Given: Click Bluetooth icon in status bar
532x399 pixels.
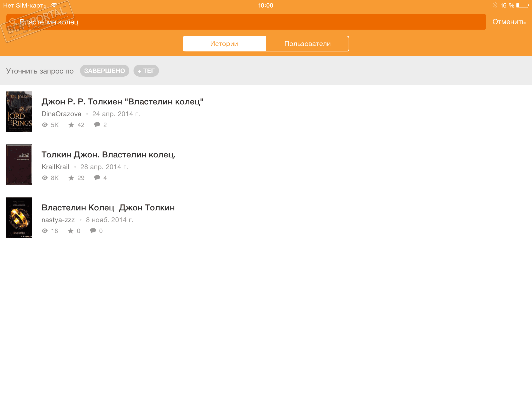Looking at the screenshot, I should (495, 5).
